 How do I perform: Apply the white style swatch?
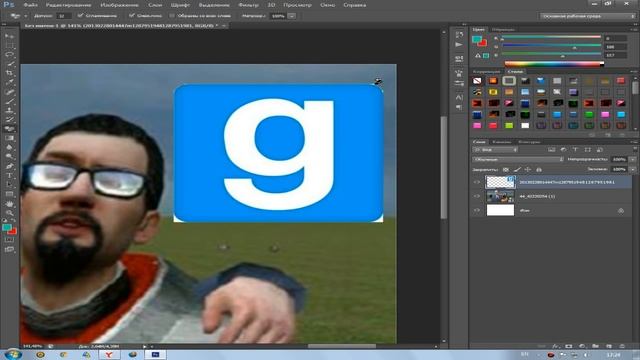(525, 126)
